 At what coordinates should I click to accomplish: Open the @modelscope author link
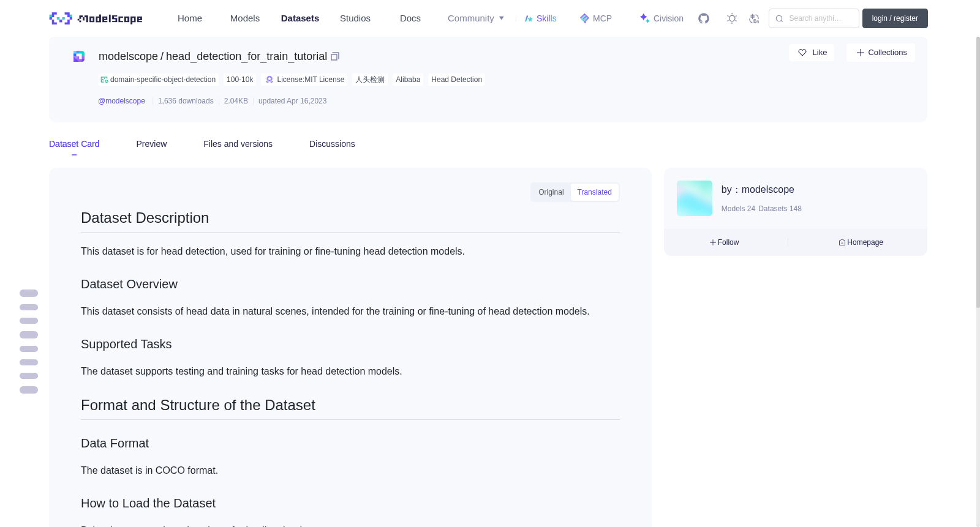point(121,101)
